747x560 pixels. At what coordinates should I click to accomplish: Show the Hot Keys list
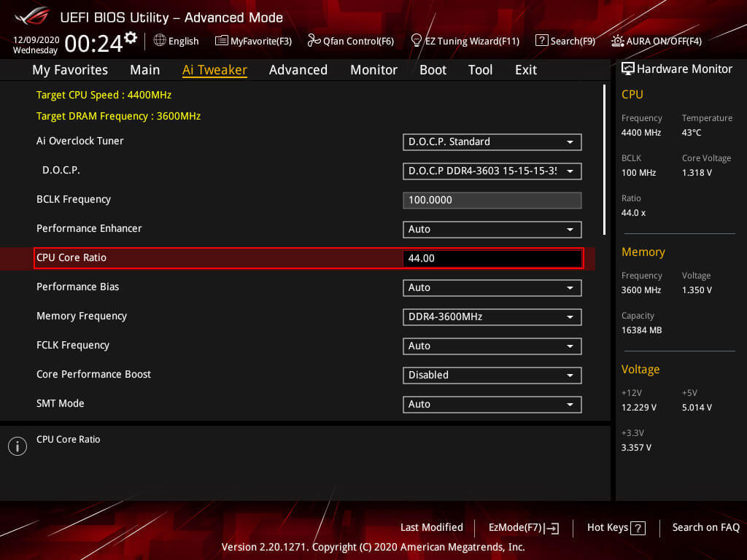click(616, 528)
